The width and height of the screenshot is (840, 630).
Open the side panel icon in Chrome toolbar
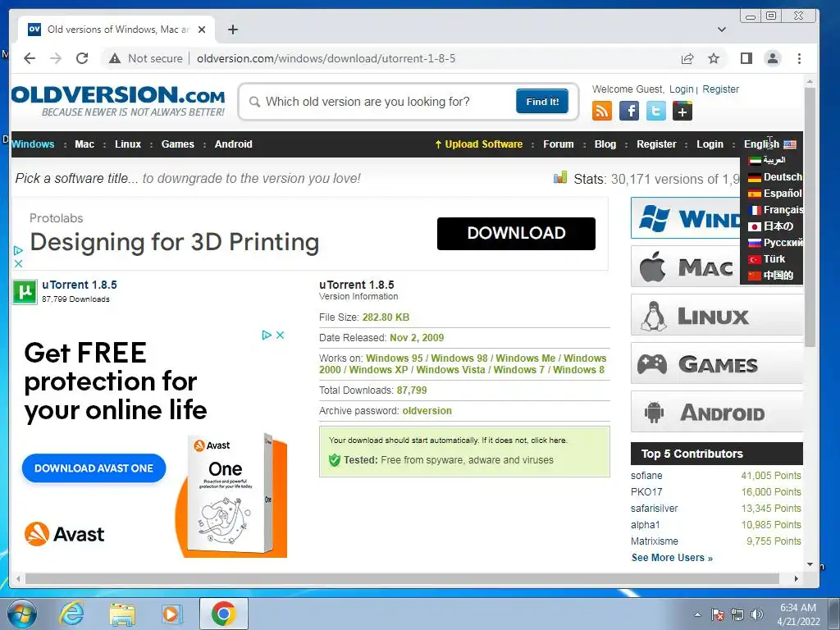[746, 58]
